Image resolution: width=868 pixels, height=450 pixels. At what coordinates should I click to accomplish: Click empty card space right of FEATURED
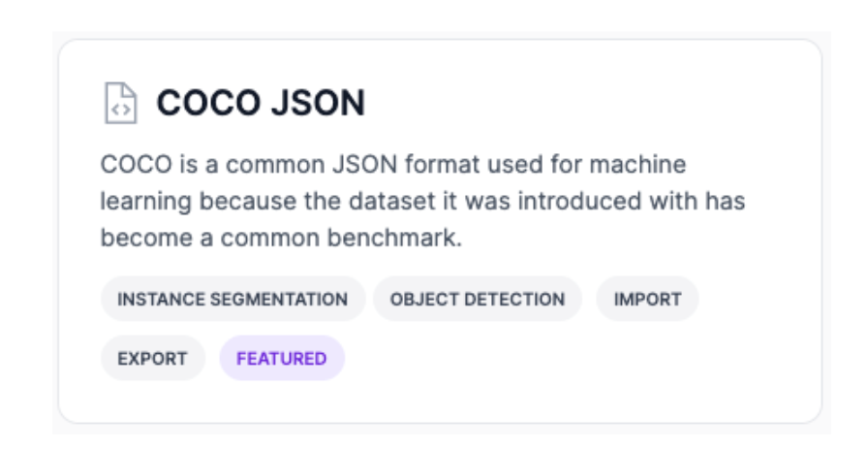point(581,358)
